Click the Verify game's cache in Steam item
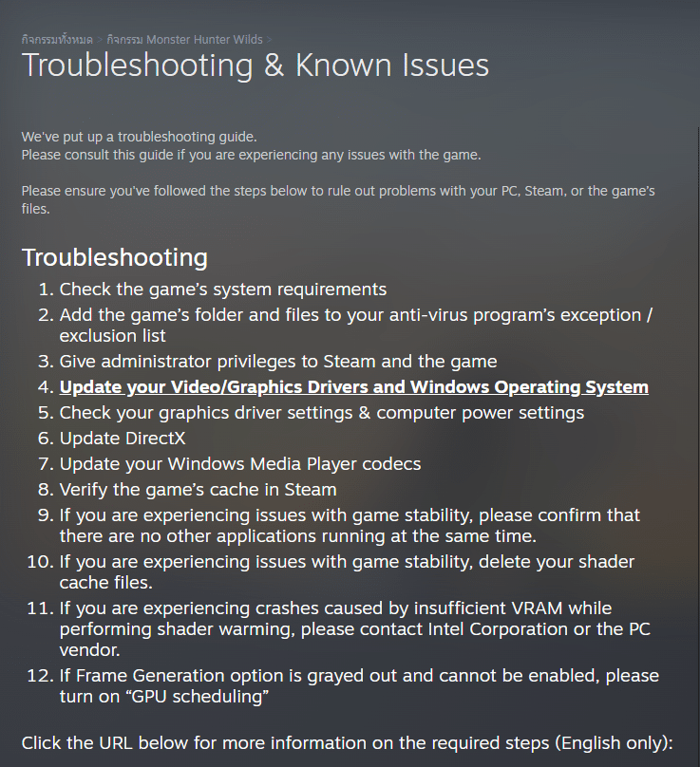The image size is (700, 767). (x=198, y=490)
